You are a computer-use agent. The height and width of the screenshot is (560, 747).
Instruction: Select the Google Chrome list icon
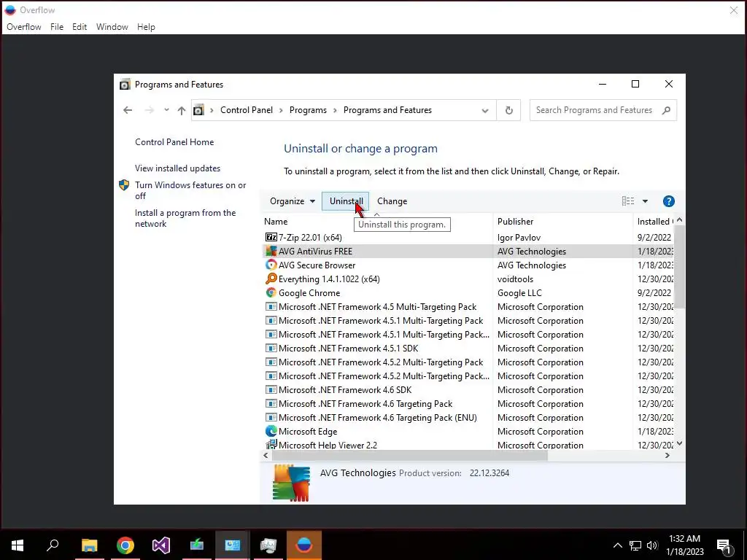(271, 292)
